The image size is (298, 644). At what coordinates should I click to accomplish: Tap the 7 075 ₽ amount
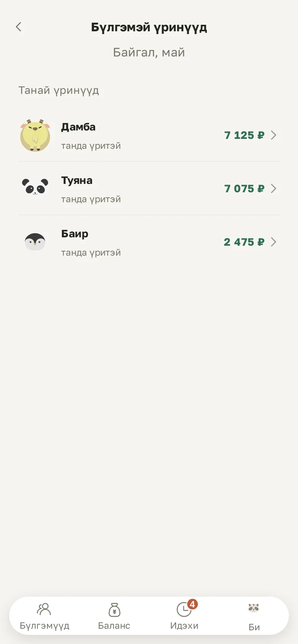[x=244, y=188]
